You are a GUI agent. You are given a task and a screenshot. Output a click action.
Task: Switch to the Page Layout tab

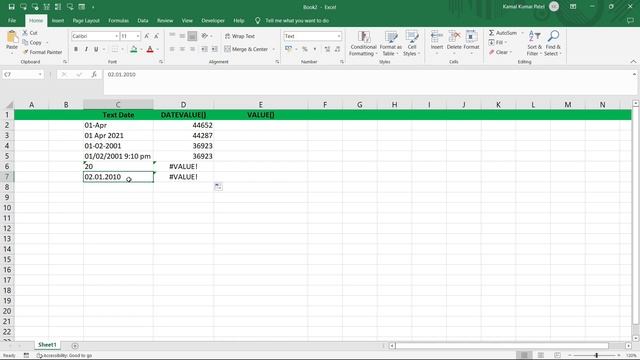pos(86,20)
